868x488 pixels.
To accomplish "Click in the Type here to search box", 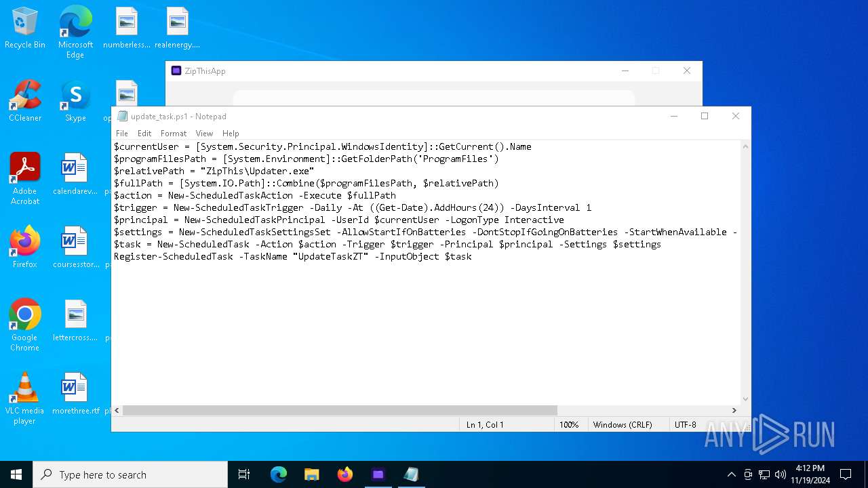I will point(130,474).
